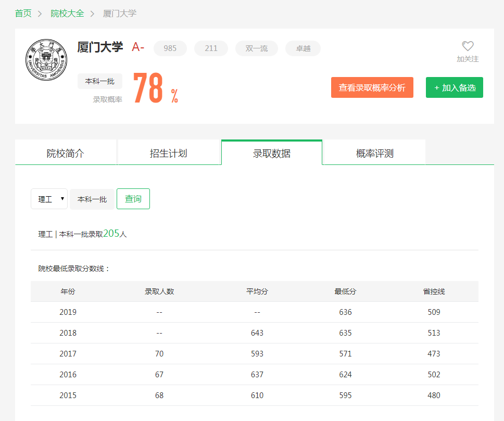504x421 pixels.
Task: Open 院校大全 breadcrumb link
Action: pyautogui.click(x=67, y=14)
